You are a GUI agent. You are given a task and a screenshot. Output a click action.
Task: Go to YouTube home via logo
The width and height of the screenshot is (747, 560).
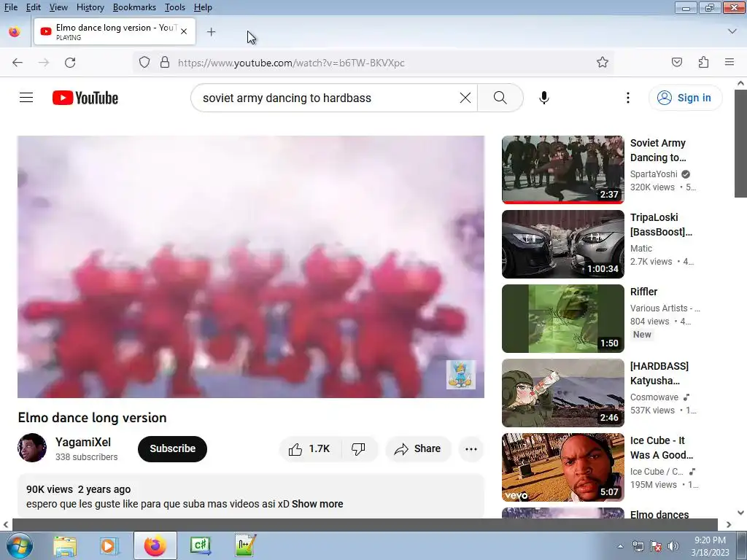85,98
